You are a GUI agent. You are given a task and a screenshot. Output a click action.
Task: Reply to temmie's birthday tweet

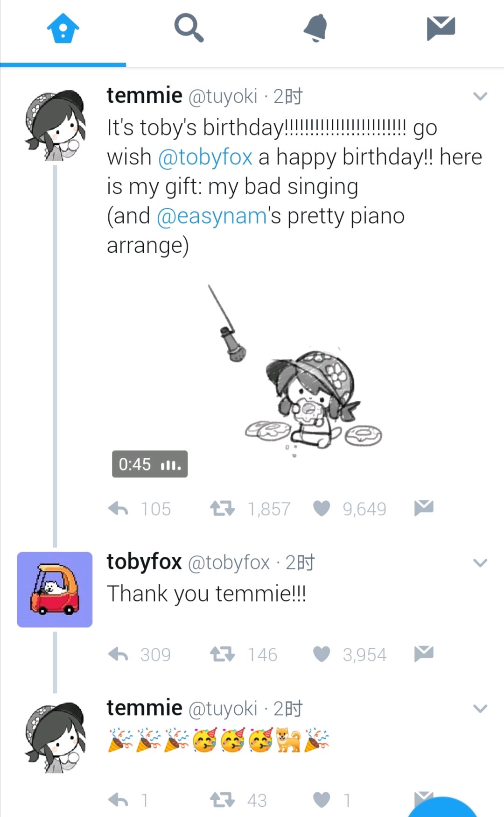click(x=118, y=508)
